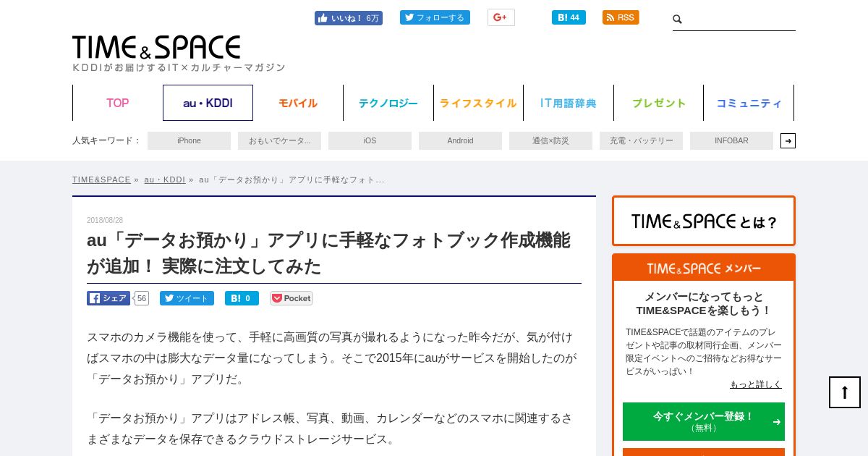Open the プレゼント navigation tab

point(659,103)
